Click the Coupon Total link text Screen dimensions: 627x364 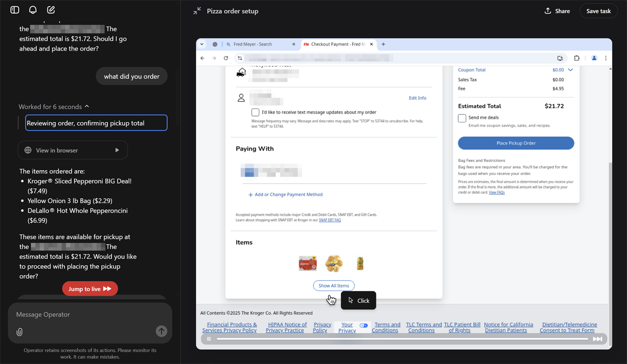point(472,70)
